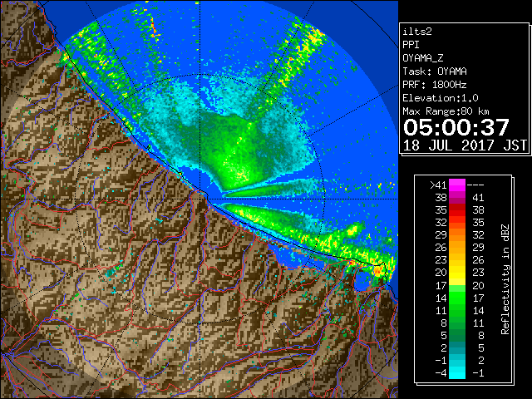This screenshot has width=532, height=399.
Task: Click the 05:00:37 timestamp
Action: [x=456, y=127]
